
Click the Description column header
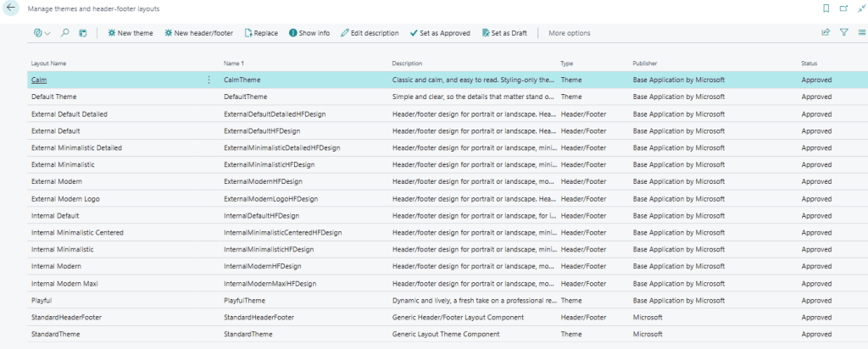pos(407,64)
